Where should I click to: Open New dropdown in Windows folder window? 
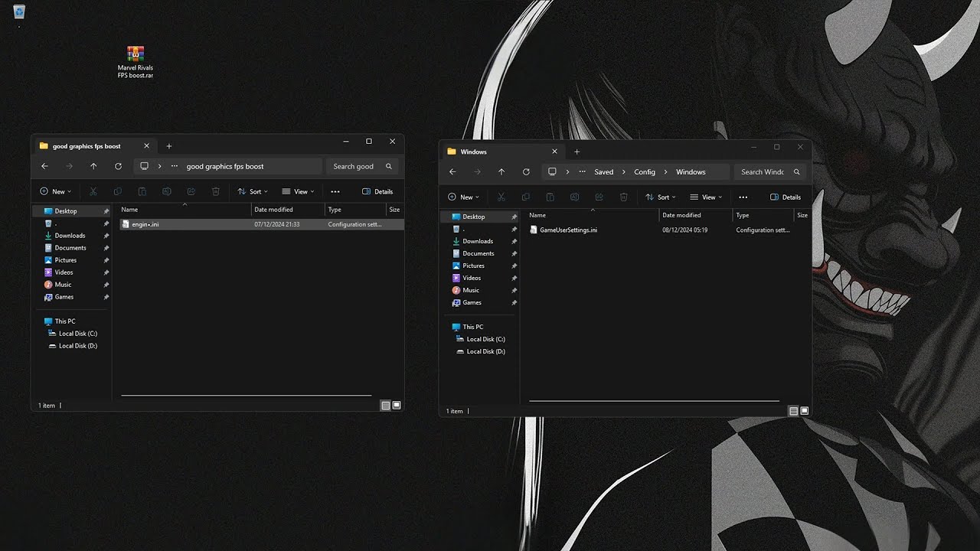[463, 197]
